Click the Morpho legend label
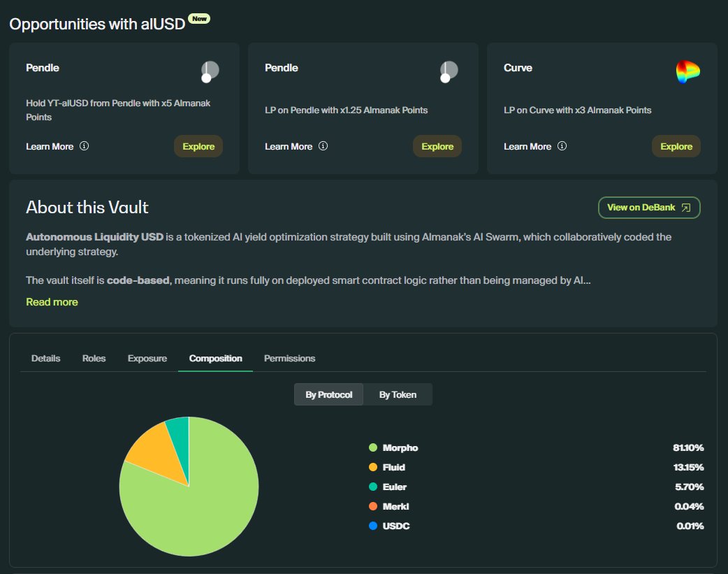Image resolution: width=728 pixels, height=574 pixels. (400, 447)
